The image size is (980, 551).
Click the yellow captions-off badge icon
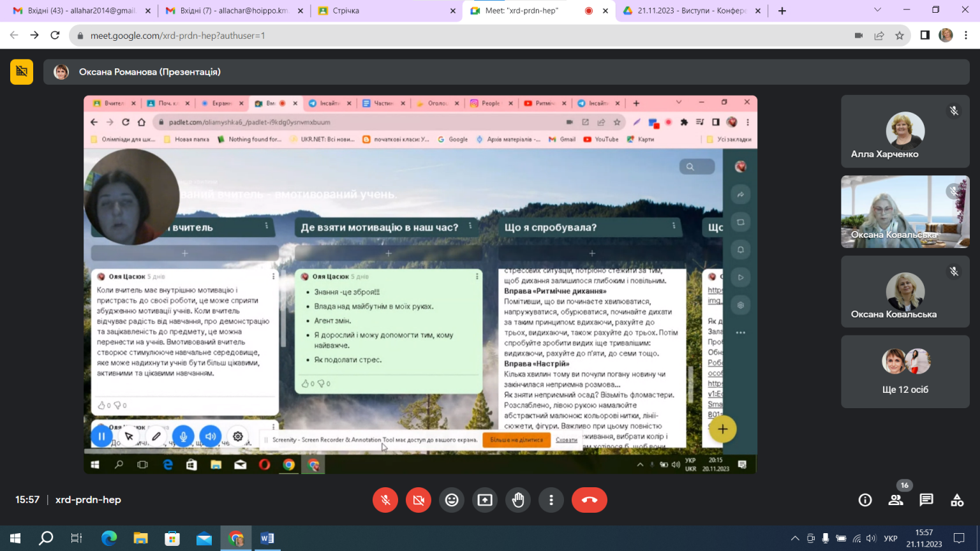(x=22, y=72)
